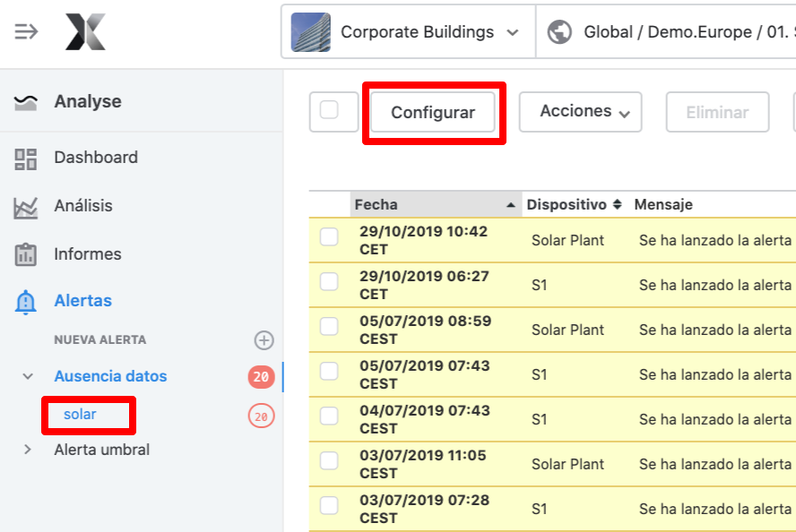Open Informes via its report icon
The width and height of the screenshot is (796, 532).
click(25, 254)
